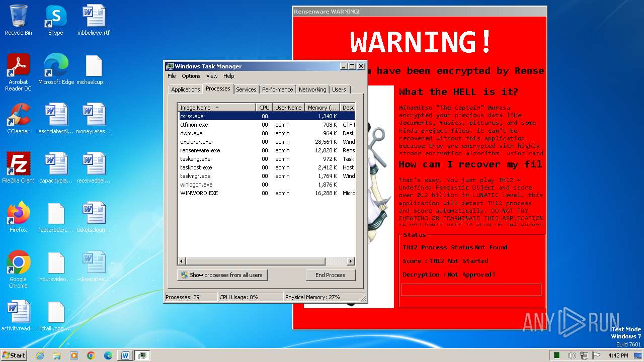Select the hoursvideo file icon
This screenshot has width=644, height=362.
click(55, 266)
